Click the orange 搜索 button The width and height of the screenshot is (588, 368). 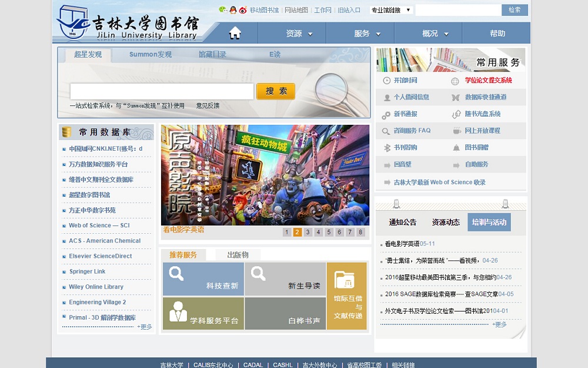(276, 91)
